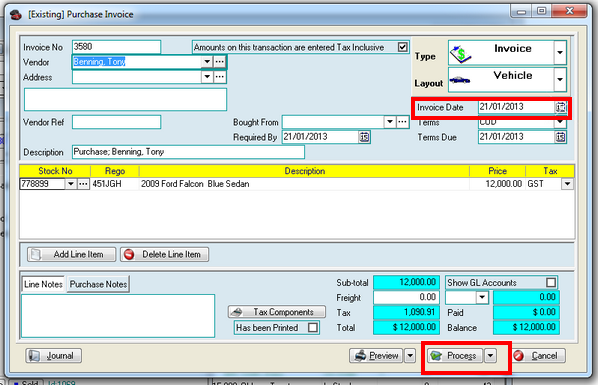Expand the Freight tax code dropdown
The width and height of the screenshot is (598, 385).
(x=482, y=297)
